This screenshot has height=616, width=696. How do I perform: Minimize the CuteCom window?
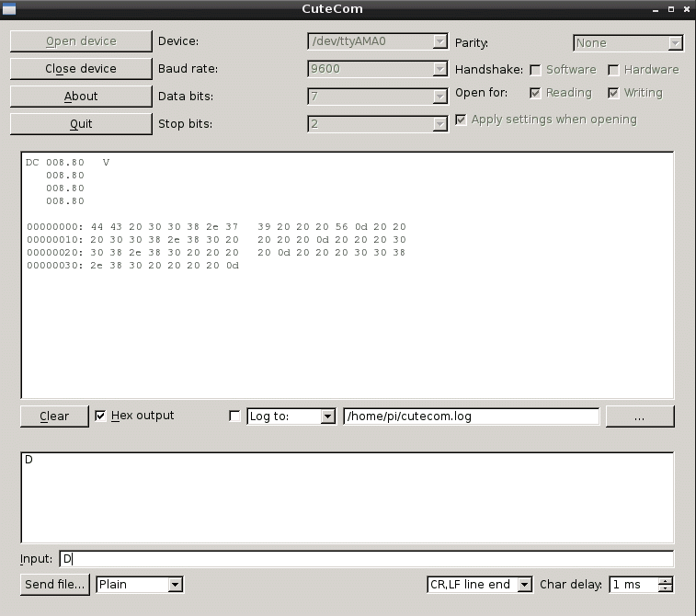656,9
